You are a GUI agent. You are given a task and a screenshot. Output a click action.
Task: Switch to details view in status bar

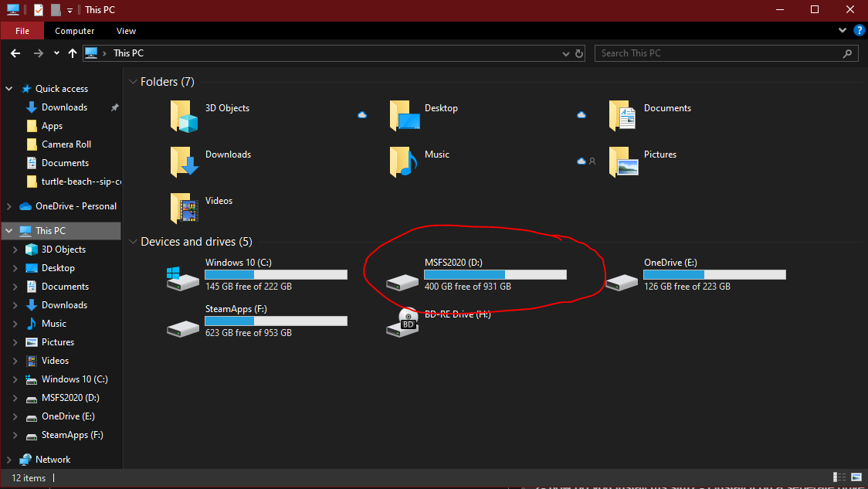pos(839,477)
